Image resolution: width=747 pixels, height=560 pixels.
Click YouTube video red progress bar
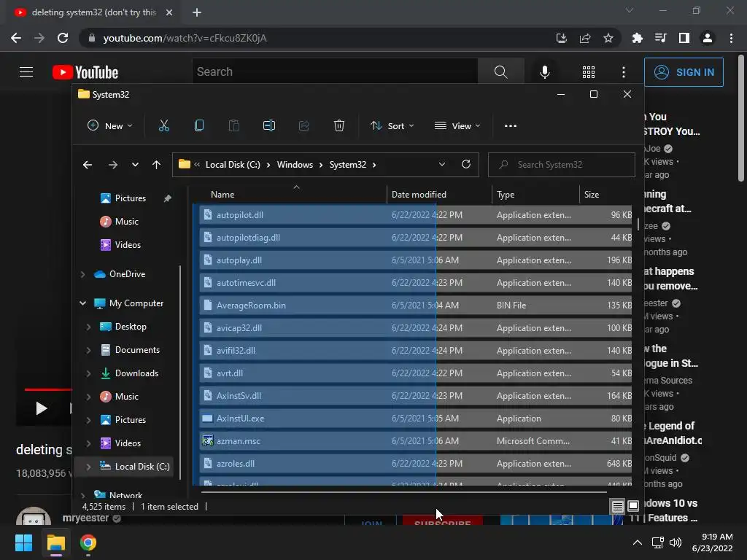tap(47, 389)
